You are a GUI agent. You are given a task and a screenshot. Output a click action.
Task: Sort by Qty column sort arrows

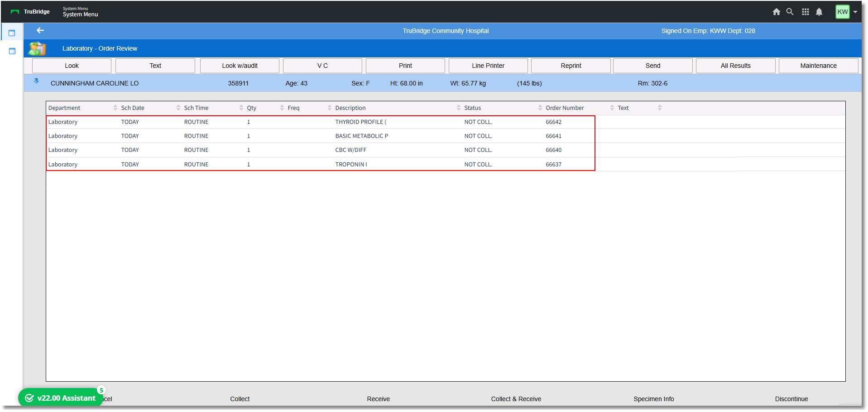tap(282, 108)
